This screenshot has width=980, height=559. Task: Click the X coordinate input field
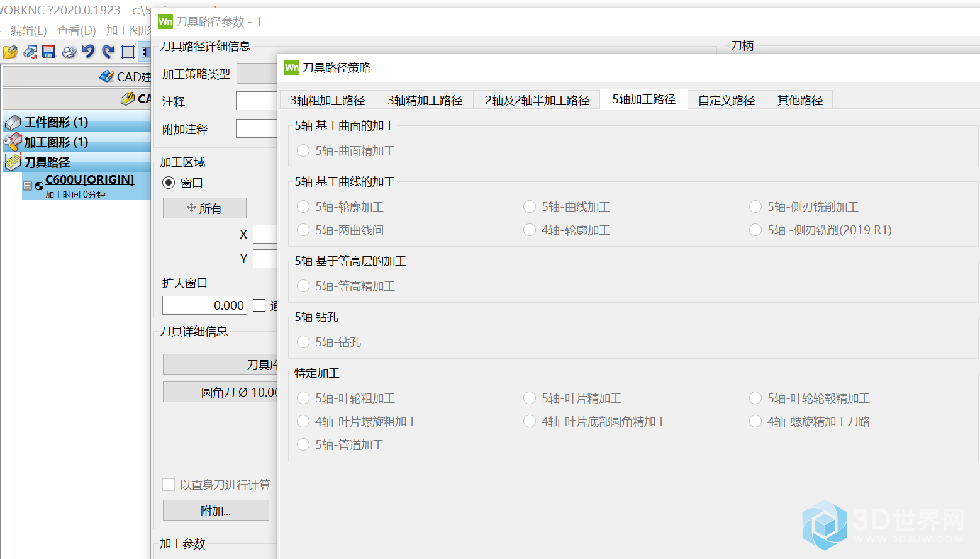pyautogui.click(x=265, y=234)
